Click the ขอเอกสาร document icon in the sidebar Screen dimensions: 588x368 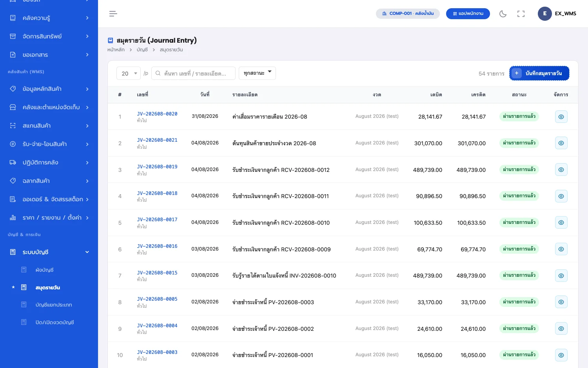pyautogui.click(x=13, y=55)
